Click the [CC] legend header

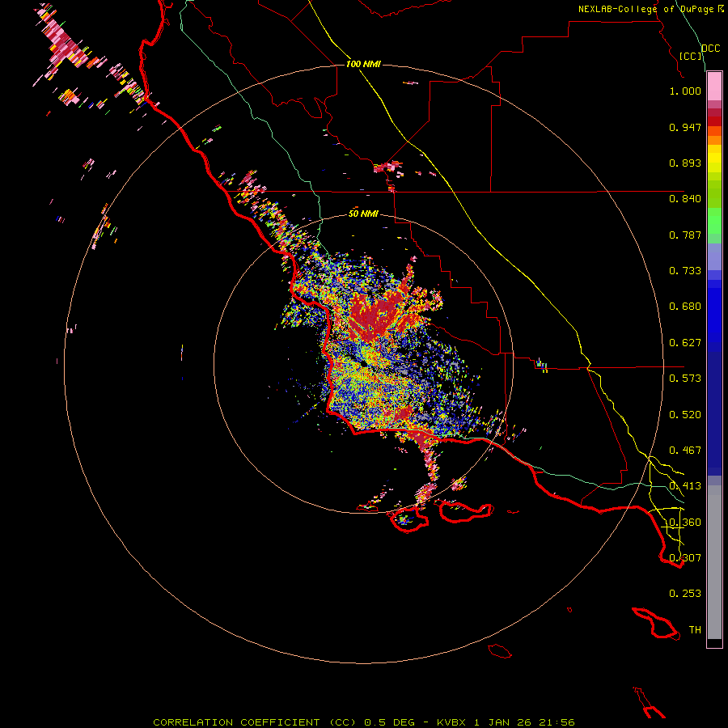pos(691,56)
